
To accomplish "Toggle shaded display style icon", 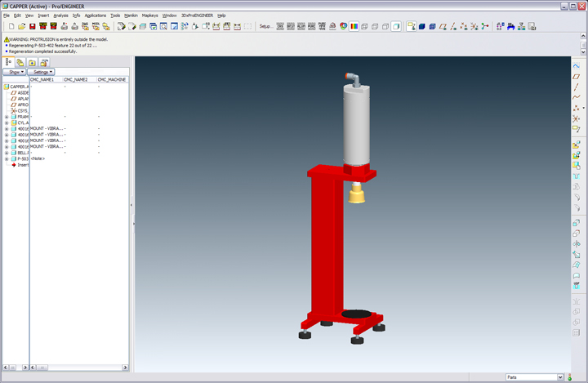I will pyautogui.click(x=396, y=26).
